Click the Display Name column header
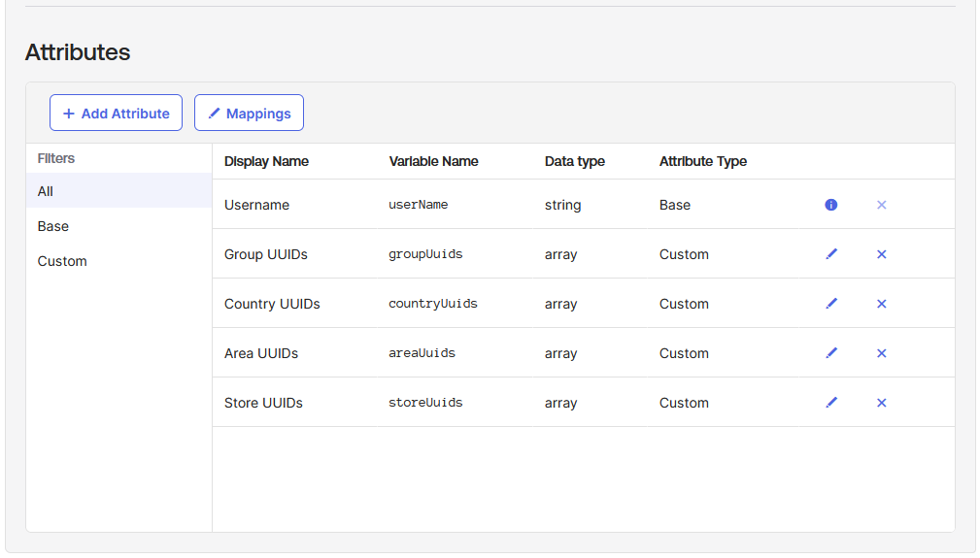Viewport: 980px width, 558px height. pos(266,161)
